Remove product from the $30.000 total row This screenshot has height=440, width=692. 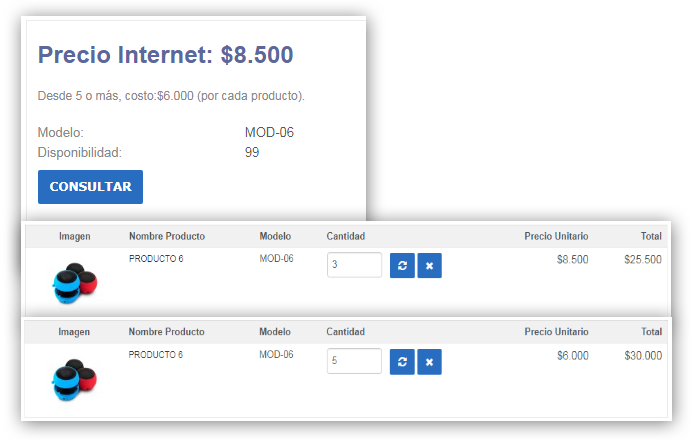click(429, 361)
